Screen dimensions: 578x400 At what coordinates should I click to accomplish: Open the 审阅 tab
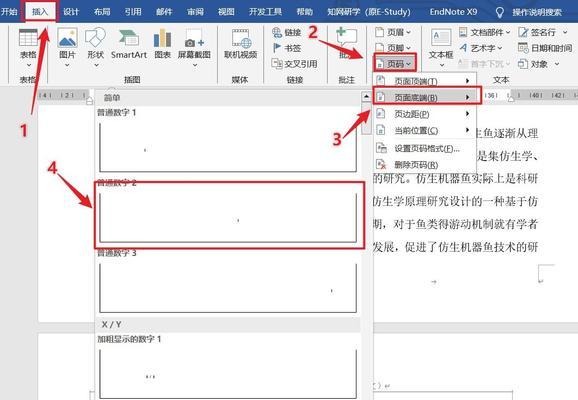point(195,11)
